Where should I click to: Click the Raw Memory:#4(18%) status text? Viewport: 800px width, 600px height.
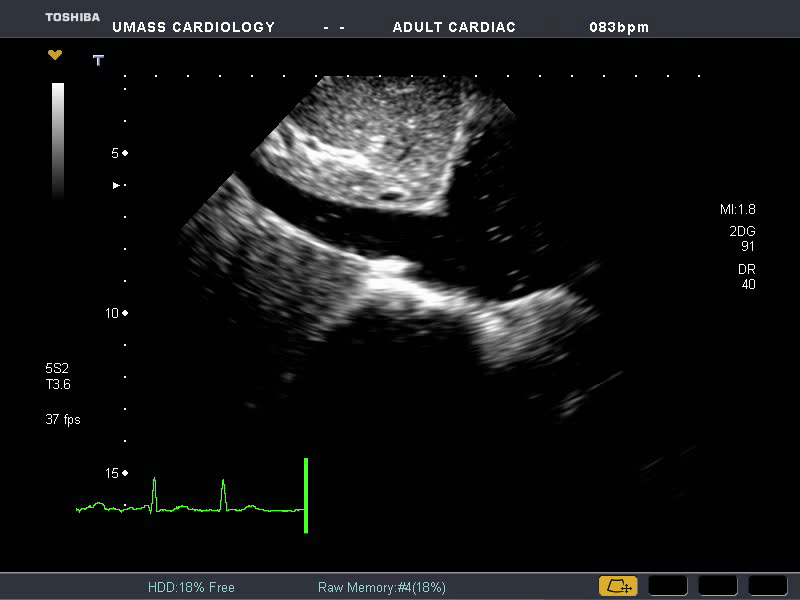pyautogui.click(x=381, y=587)
